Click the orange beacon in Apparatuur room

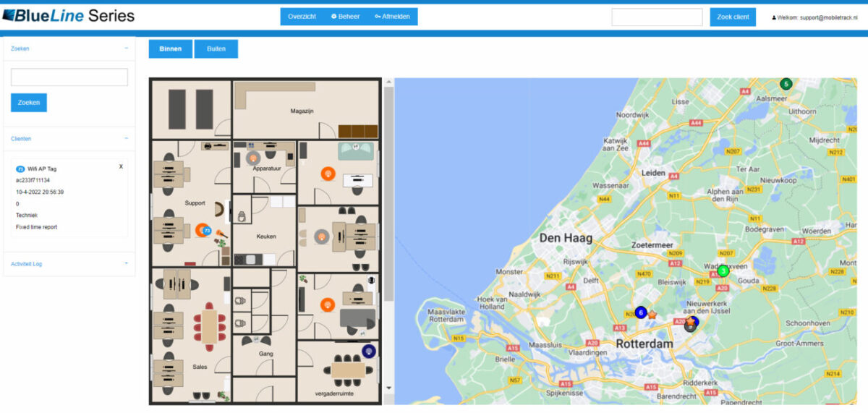[252, 157]
